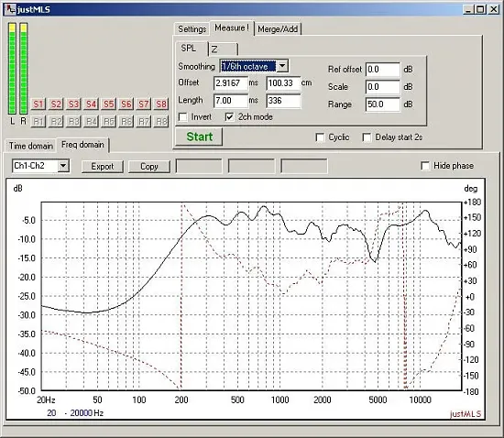Click recall slot R6
504x438 pixels.
click(126, 122)
